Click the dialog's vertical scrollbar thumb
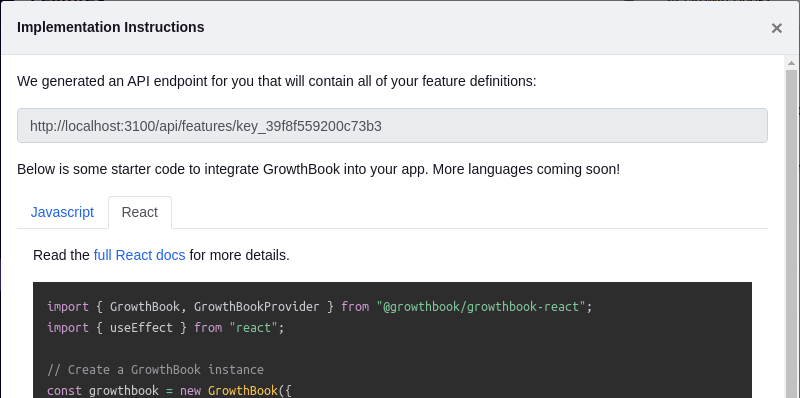The height and width of the screenshot is (398, 800). click(791, 234)
